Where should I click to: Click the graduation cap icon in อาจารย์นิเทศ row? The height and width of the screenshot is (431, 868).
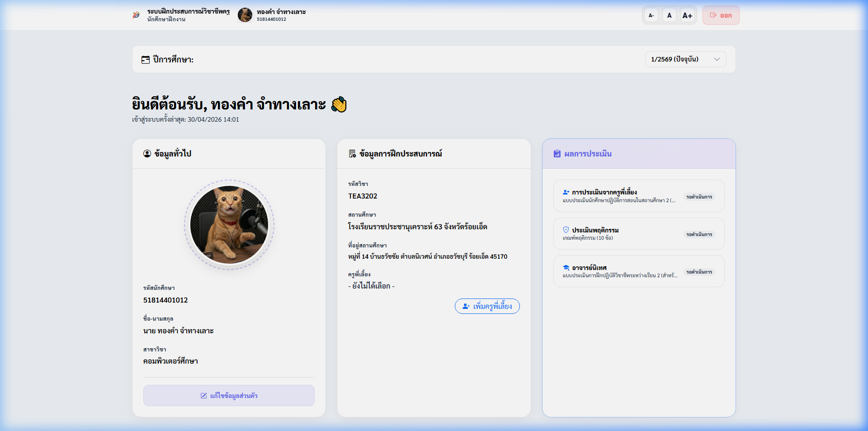point(566,267)
